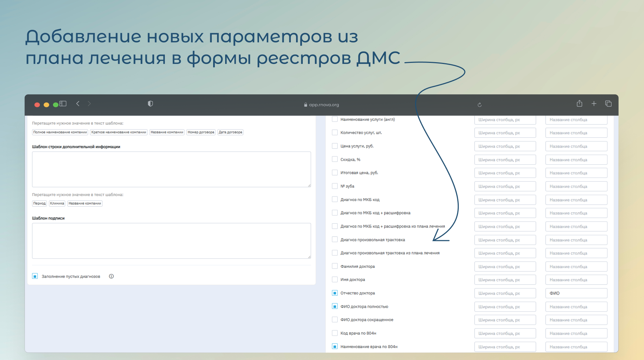Click the app.rnova.org address bar
644x360 pixels.
pos(321,105)
